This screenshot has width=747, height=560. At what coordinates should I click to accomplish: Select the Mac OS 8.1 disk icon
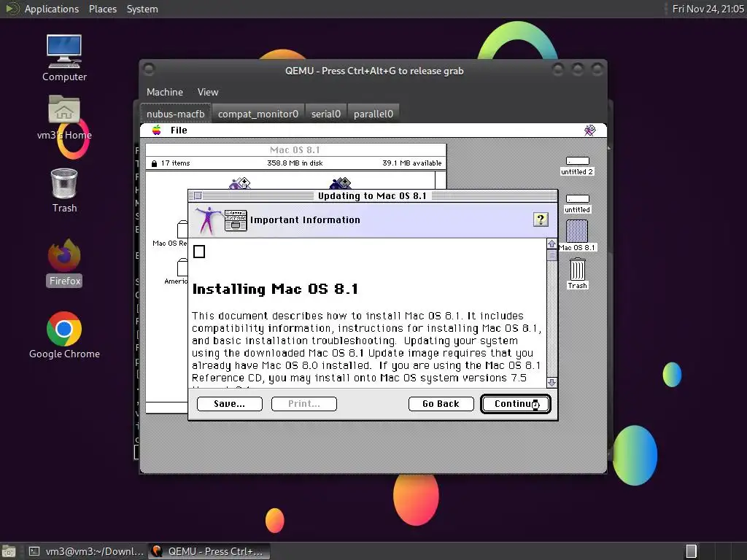click(576, 231)
